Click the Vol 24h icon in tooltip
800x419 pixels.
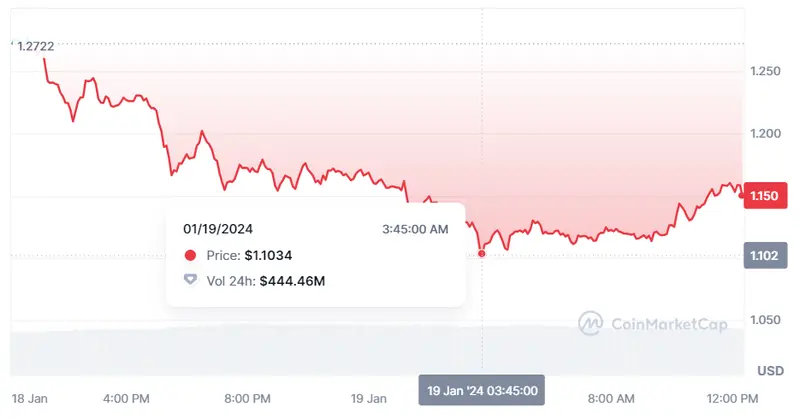(x=191, y=280)
